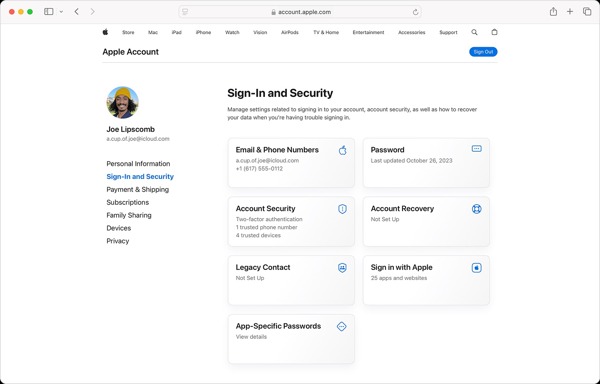Click the Joe Lipscomb name text

tap(130, 129)
